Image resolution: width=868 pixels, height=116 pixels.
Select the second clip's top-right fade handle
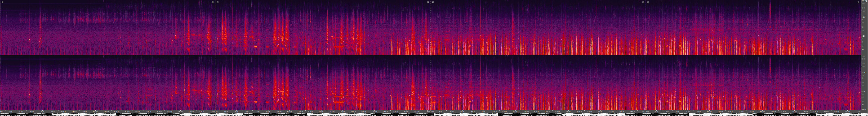428,2
